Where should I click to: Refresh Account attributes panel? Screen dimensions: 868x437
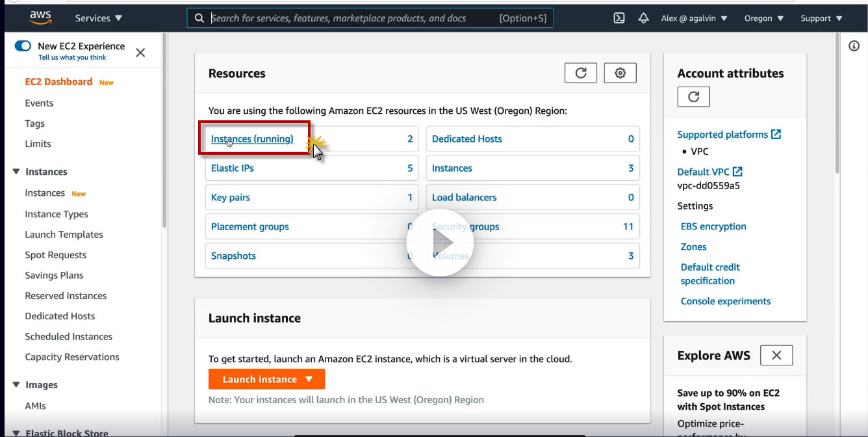pos(693,96)
